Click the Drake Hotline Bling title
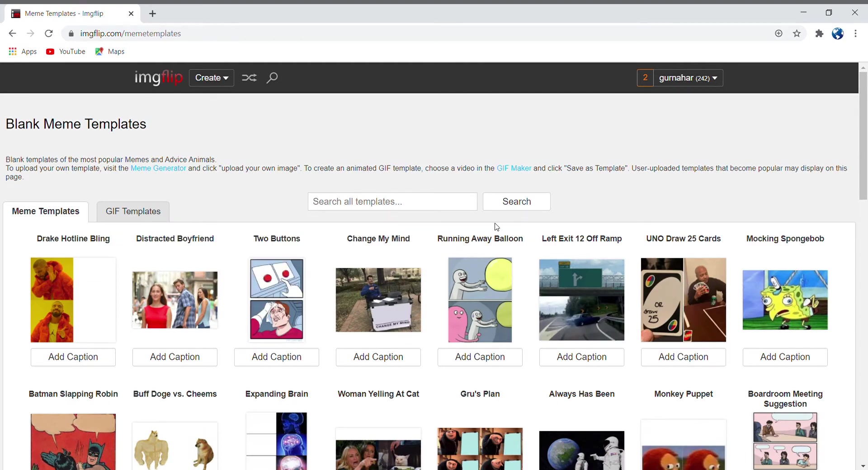 point(73,239)
